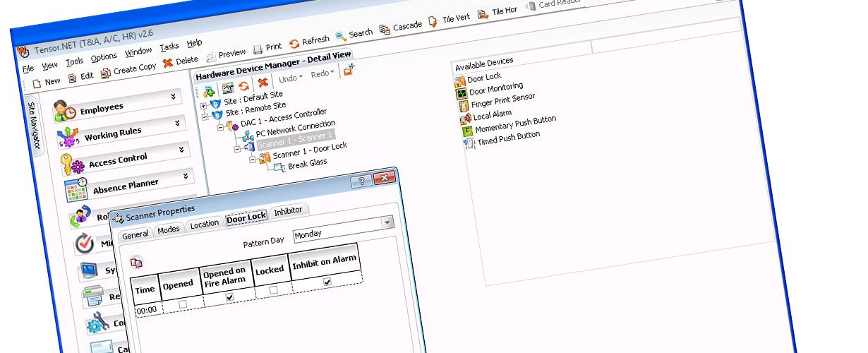This screenshot has width=868, height=353.
Task: Toggle the Inhibit on Alarm checkbox
Action: tap(327, 281)
